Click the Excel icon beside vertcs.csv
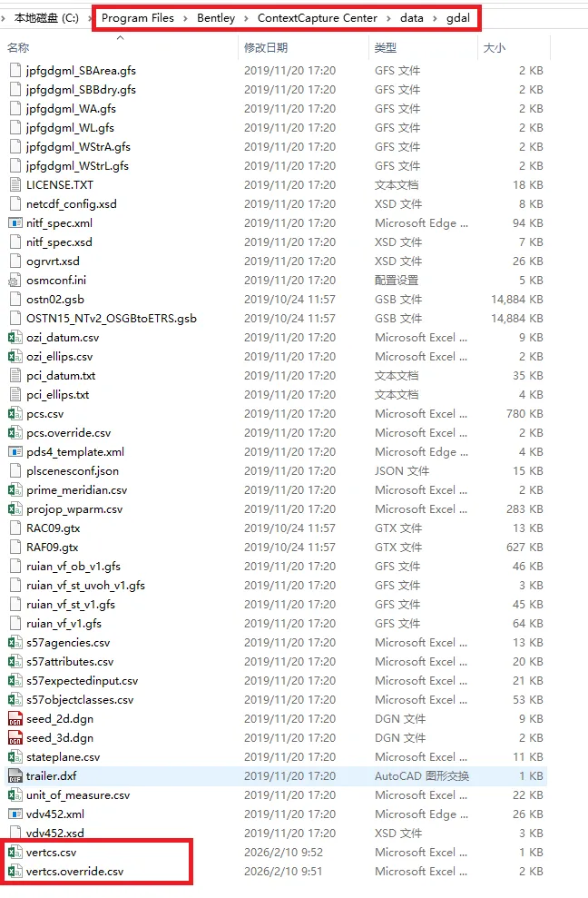Screen dimensions: 588x898 tap(15, 853)
